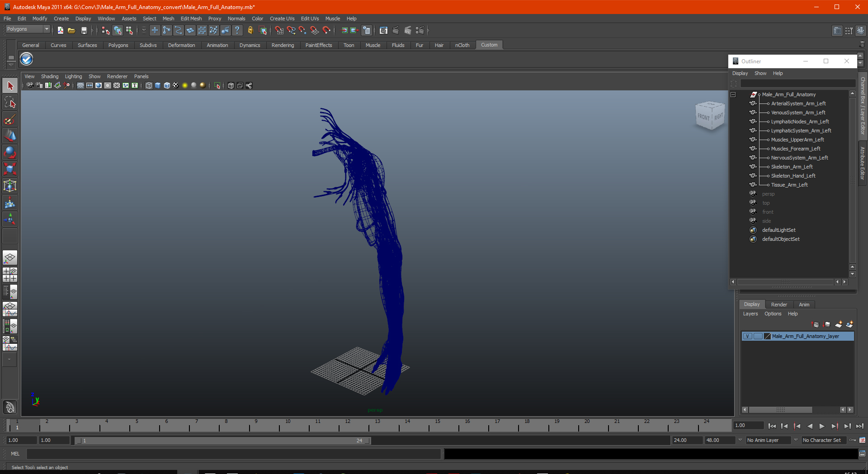Screen dimensions: 868x474
Task: Activate the Lasso select tool
Action: [10, 103]
